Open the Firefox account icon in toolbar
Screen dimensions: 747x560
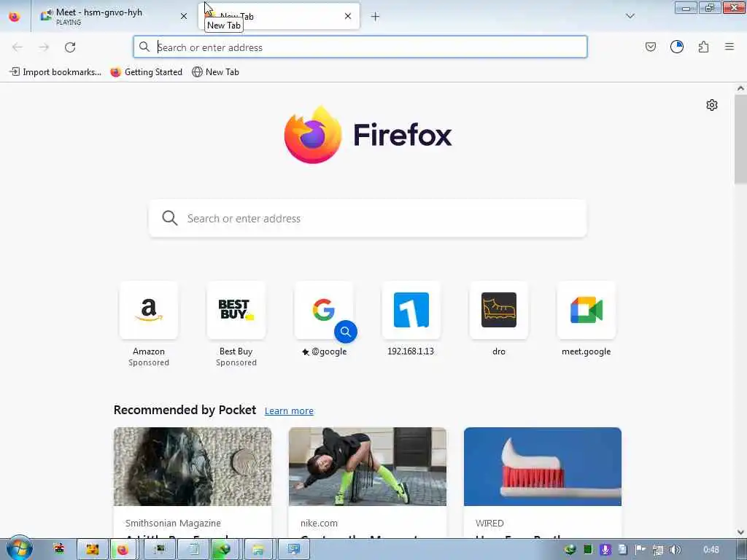pos(677,47)
